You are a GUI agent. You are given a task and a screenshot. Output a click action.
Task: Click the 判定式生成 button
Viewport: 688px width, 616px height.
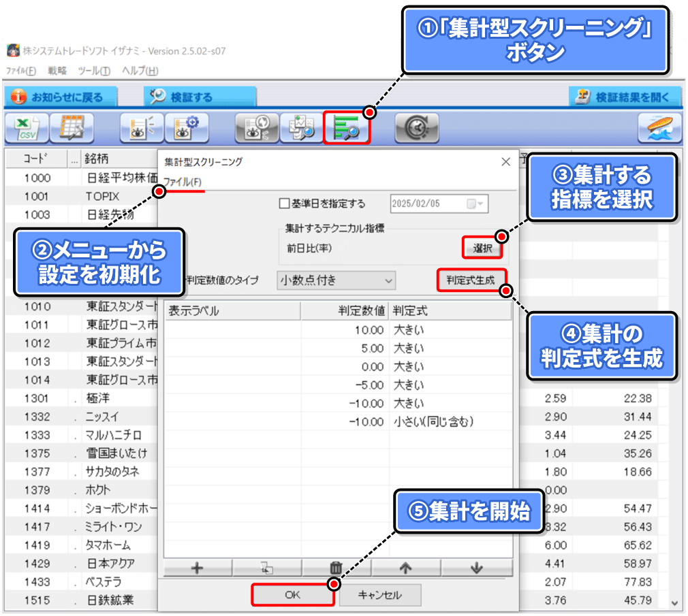click(471, 280)
